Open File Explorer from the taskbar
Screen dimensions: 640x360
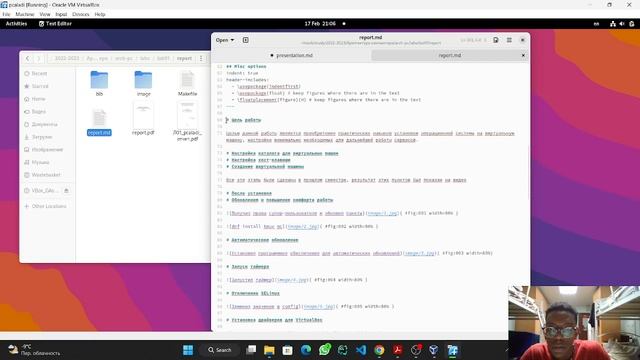269,350
